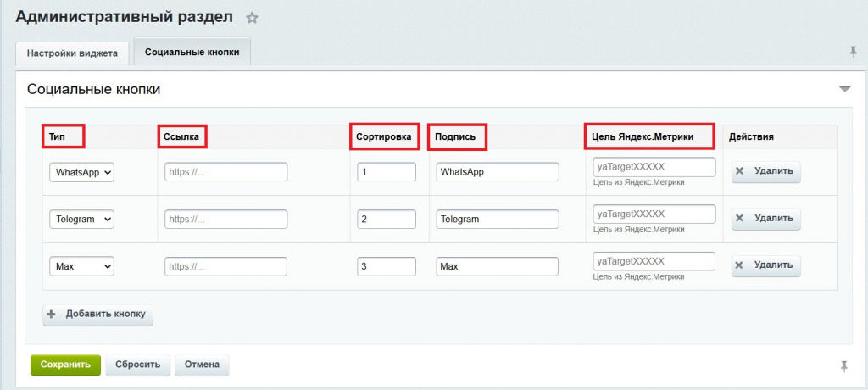Image resolution: width=868 pixels, height=390 pixels.
Task: Select the Социальные кнопки tab
Action: (192, 52)
